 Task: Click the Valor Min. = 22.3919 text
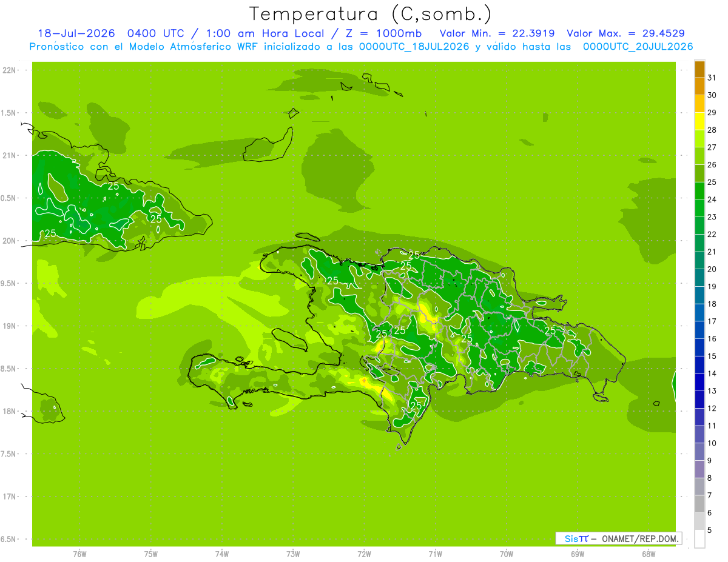(497, 33)
